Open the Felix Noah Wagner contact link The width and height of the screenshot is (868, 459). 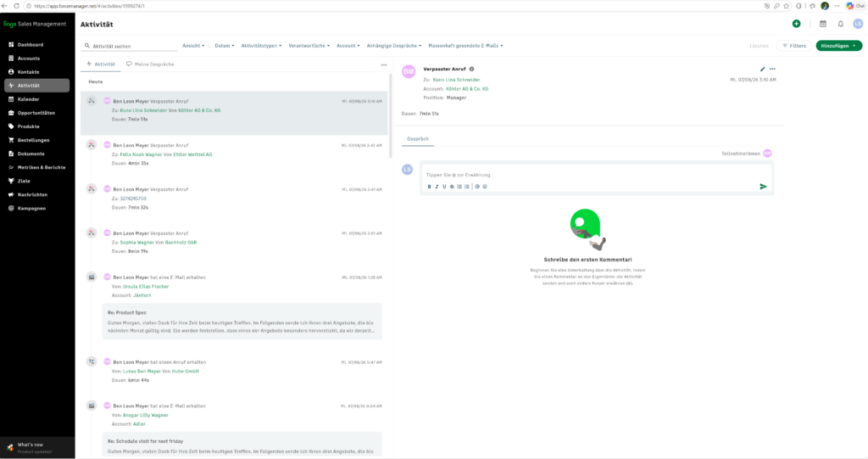coord(141,154)
